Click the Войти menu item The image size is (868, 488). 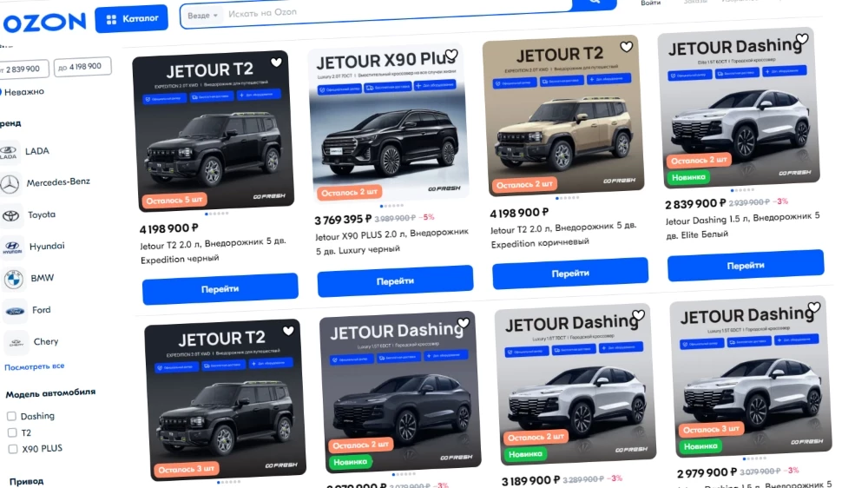click(650, 3)
